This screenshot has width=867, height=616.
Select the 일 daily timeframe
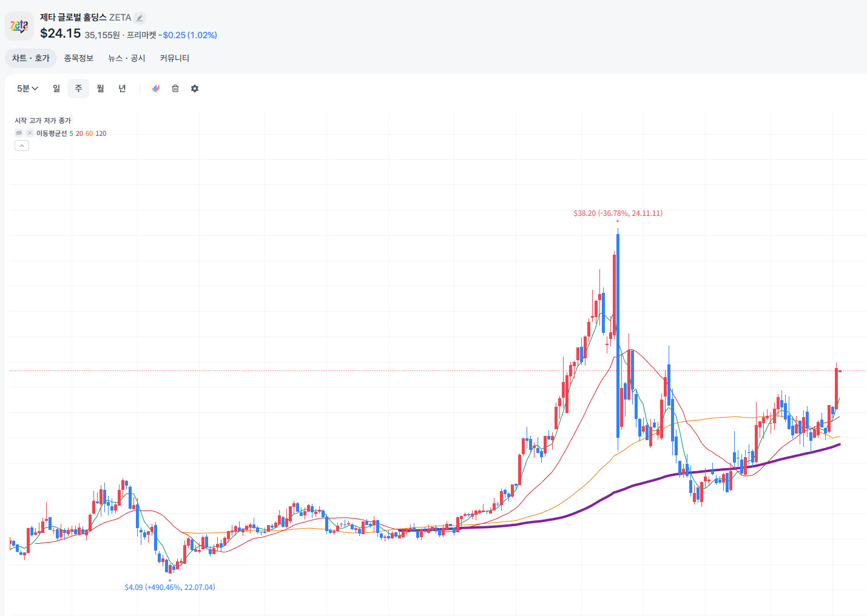[56, 89]
